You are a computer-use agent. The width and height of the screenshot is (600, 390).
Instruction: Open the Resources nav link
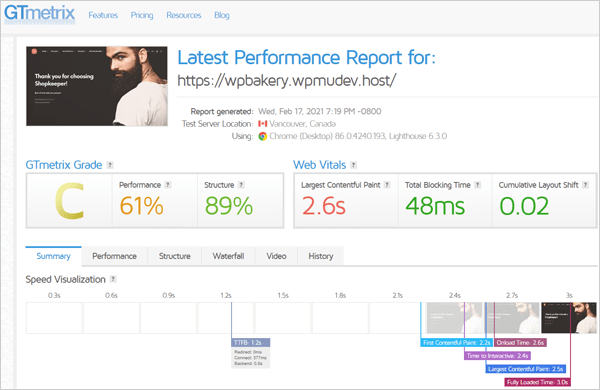point(184,15)
